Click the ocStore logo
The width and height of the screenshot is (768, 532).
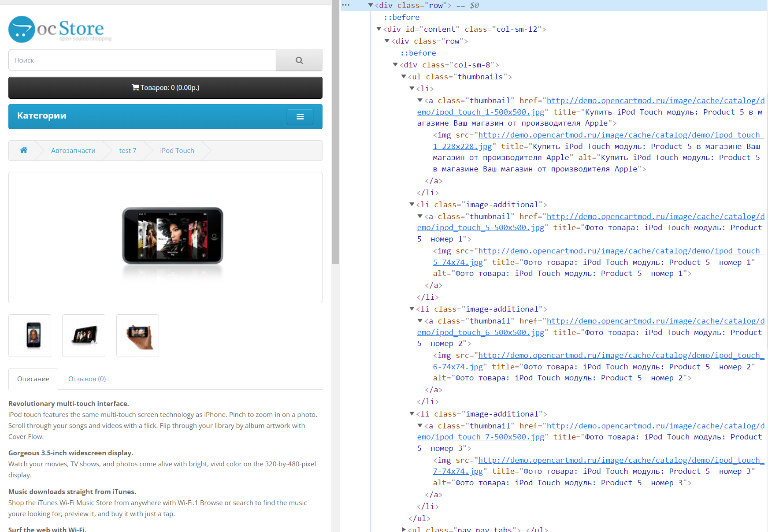pyautogui.click(x=60, y=29)
